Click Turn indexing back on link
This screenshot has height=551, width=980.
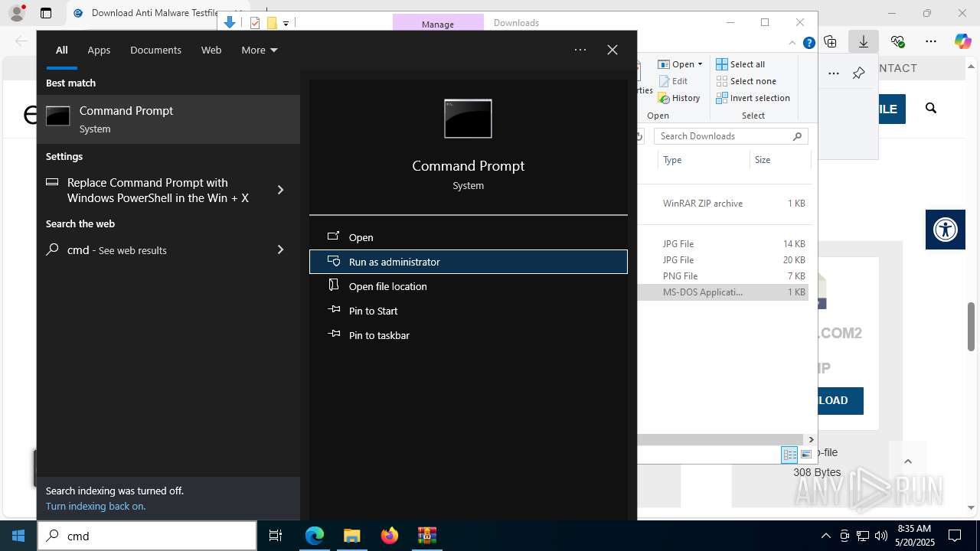(x=96, y=506)
